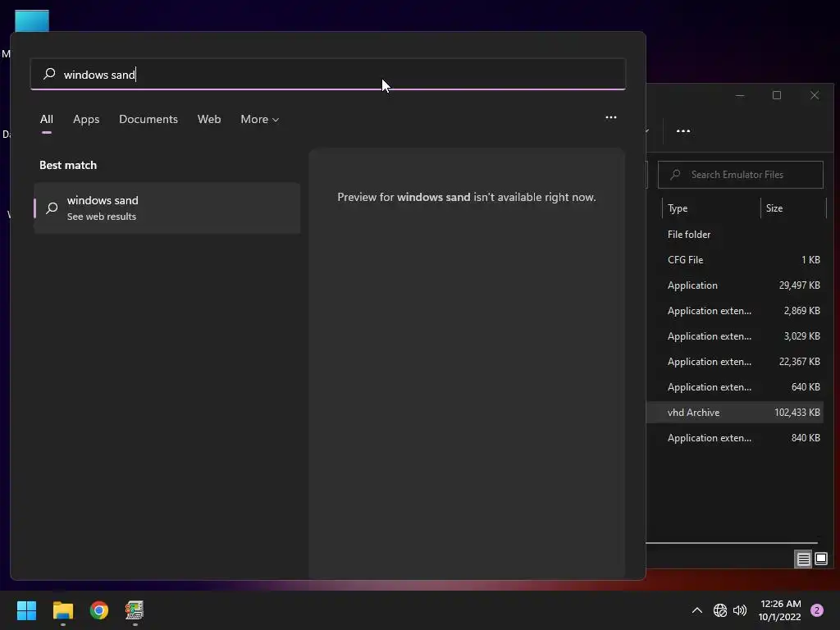The width and height of the screenshot is (840, 630).
Task: Open the Windows Start menu
Action: (x=26, y=610)
